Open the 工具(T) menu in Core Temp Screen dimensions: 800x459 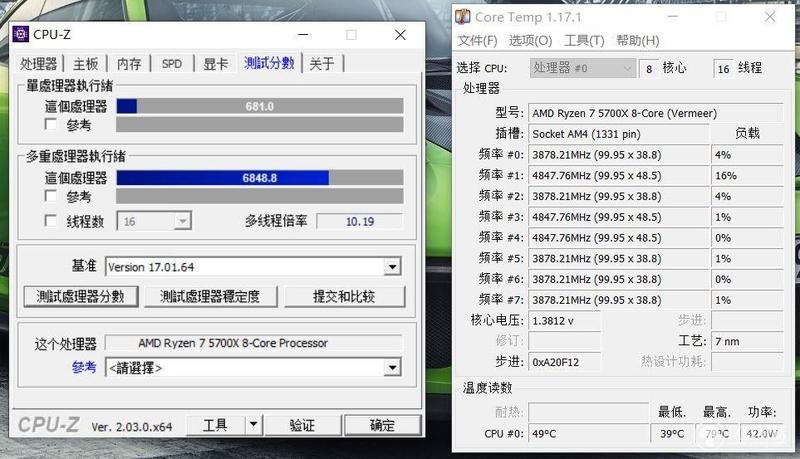click(584, 40)
